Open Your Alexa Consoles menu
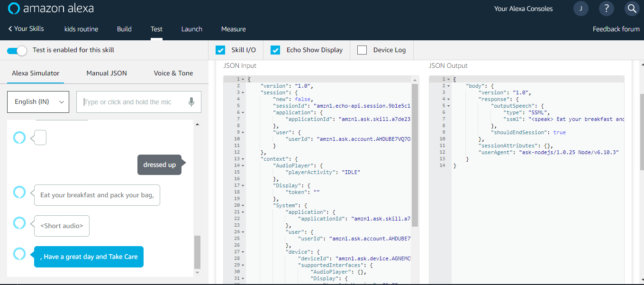Viewport: 644px width, 285px height. 523,9
